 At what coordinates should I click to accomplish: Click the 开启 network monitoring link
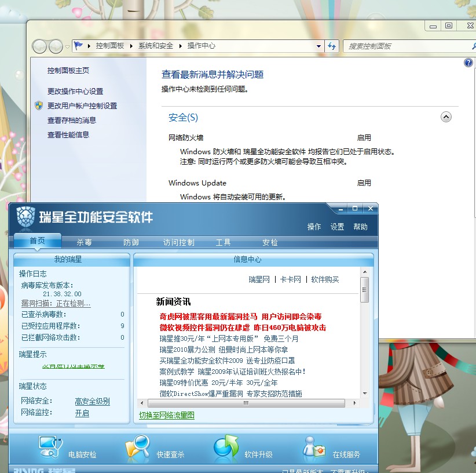click(x=82, y=413)
